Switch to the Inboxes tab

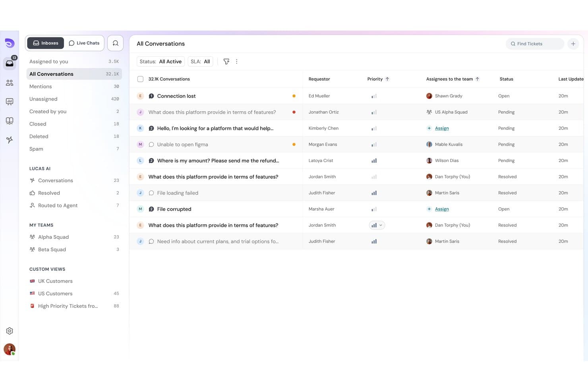point(46,43)
